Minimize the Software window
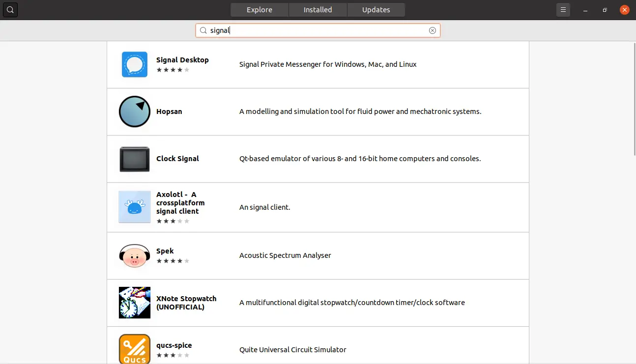This screenshot has height=364, width=636. click(585, 10)
